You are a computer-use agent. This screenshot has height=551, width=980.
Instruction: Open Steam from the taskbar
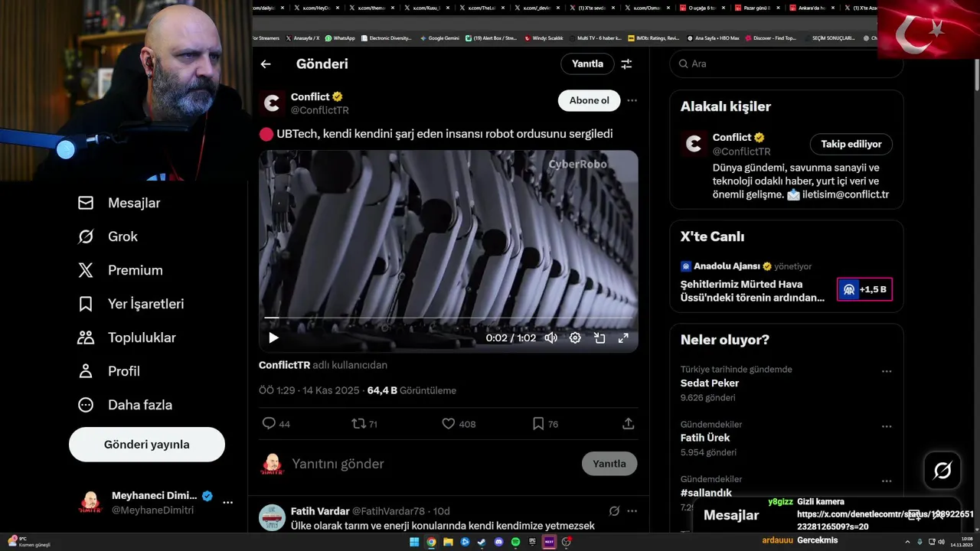pos(482,542)
